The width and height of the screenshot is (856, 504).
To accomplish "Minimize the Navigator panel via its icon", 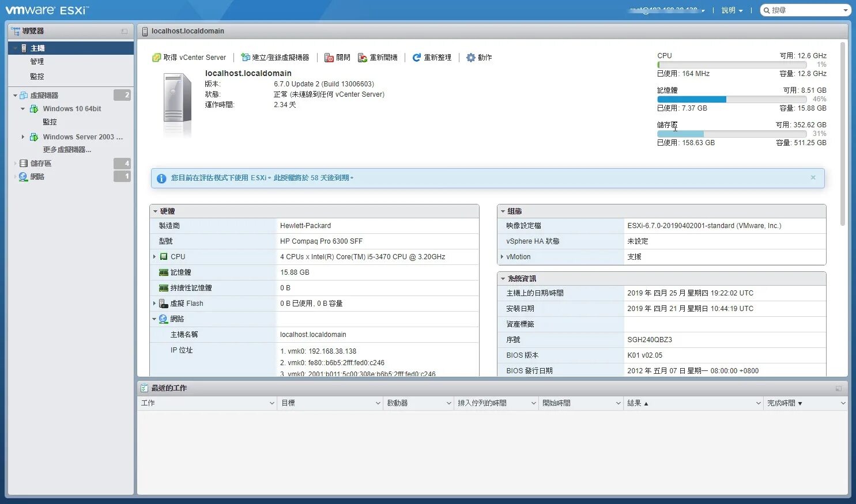I will coord(125,31).
